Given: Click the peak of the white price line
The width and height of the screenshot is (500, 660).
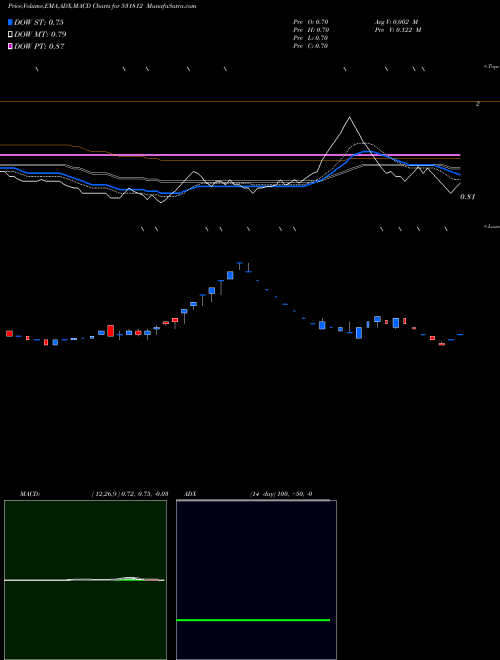Looking at the screenshot, I should [x=349, y=117].
